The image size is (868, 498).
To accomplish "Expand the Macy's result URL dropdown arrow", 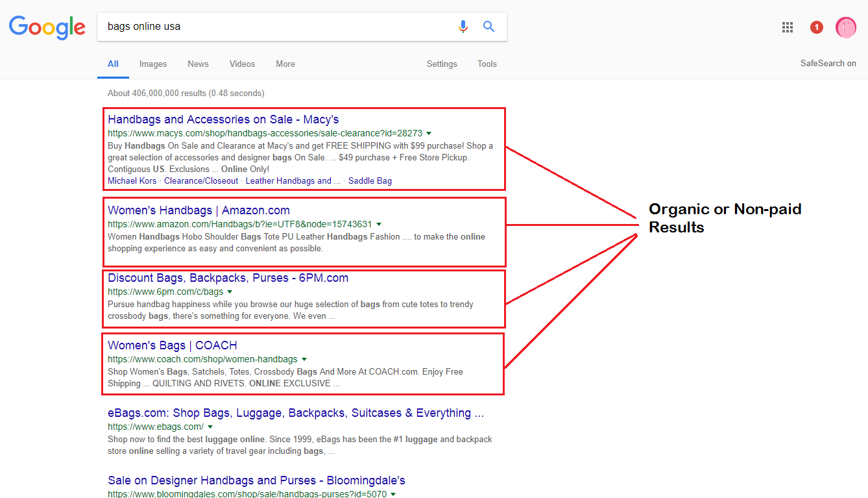I will (428, 132).
